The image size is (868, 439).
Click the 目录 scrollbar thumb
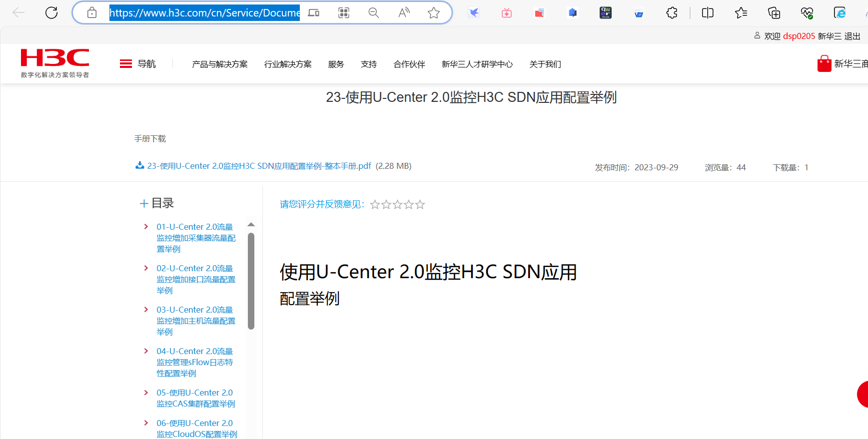click(x=251, y=281)
